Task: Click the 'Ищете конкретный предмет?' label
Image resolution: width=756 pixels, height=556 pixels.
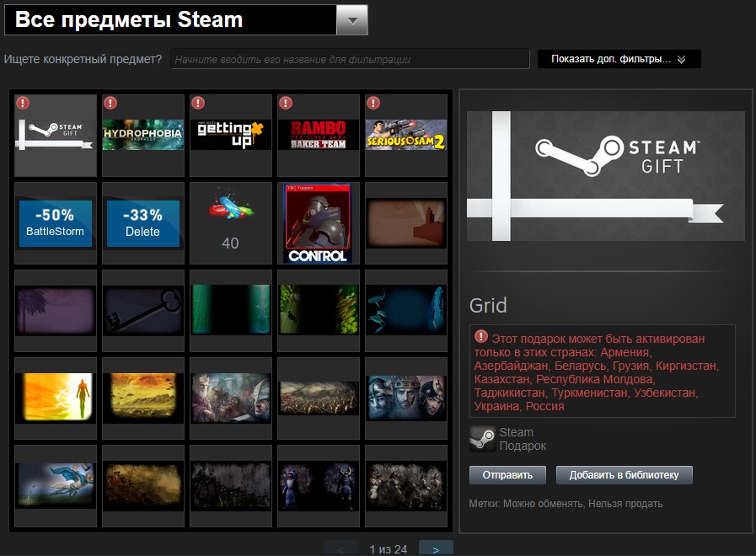Action: tap(83, 59)
